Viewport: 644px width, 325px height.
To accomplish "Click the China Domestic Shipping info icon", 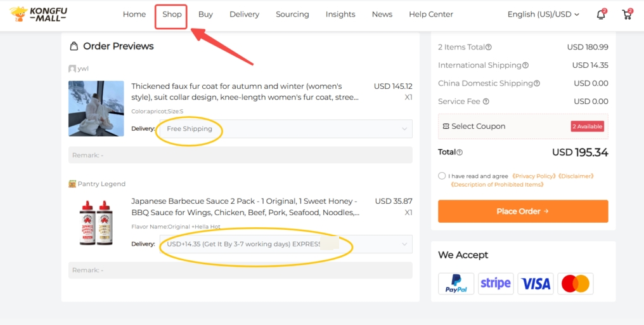I will click(537, 83).
